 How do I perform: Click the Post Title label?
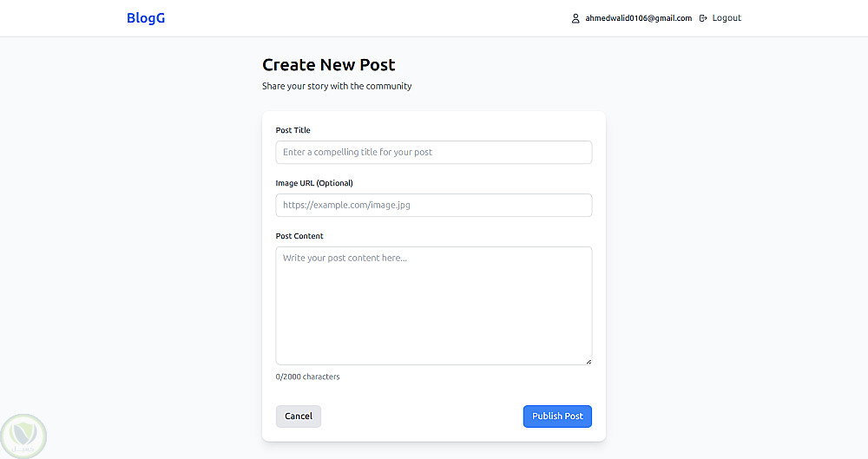(293, 130)
